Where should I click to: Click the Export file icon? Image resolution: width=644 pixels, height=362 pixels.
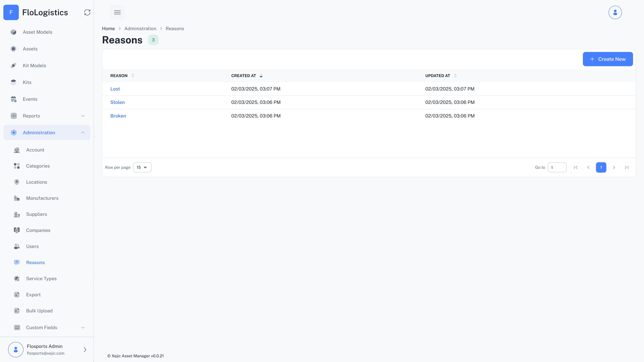coord(17,295)
